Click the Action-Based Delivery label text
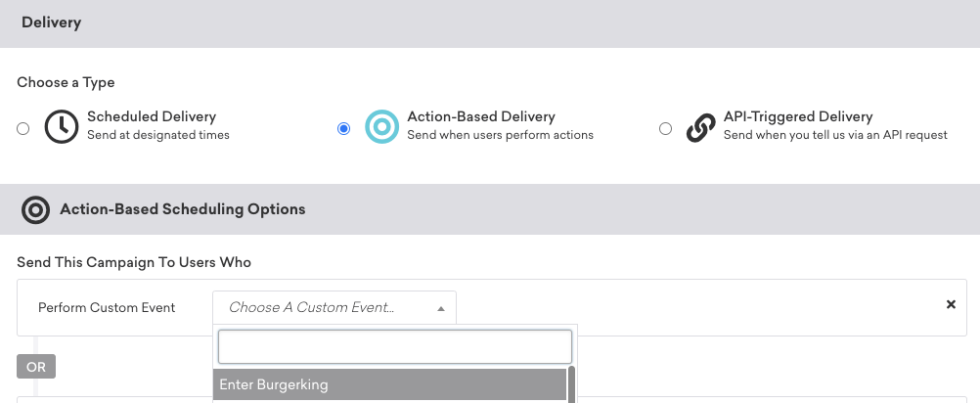This screenshot has height=403, width=980. (480, 116)
